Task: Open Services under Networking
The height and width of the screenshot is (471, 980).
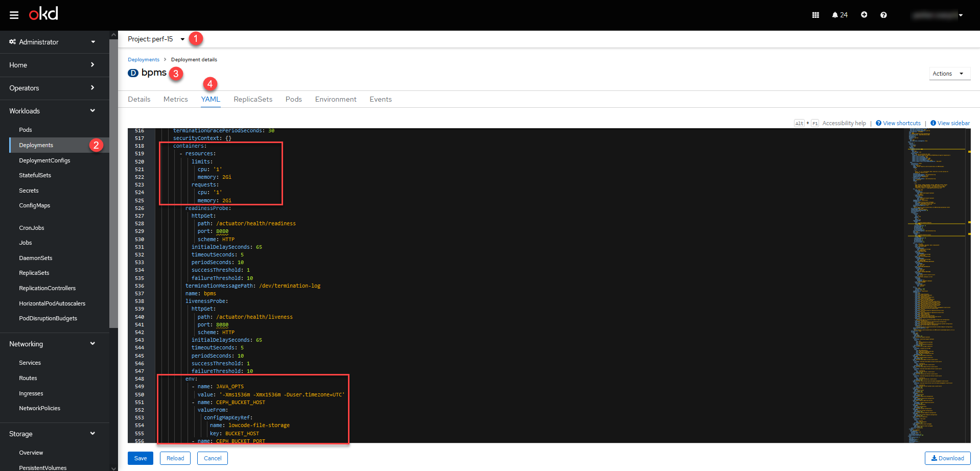Action: coord(30,363)
